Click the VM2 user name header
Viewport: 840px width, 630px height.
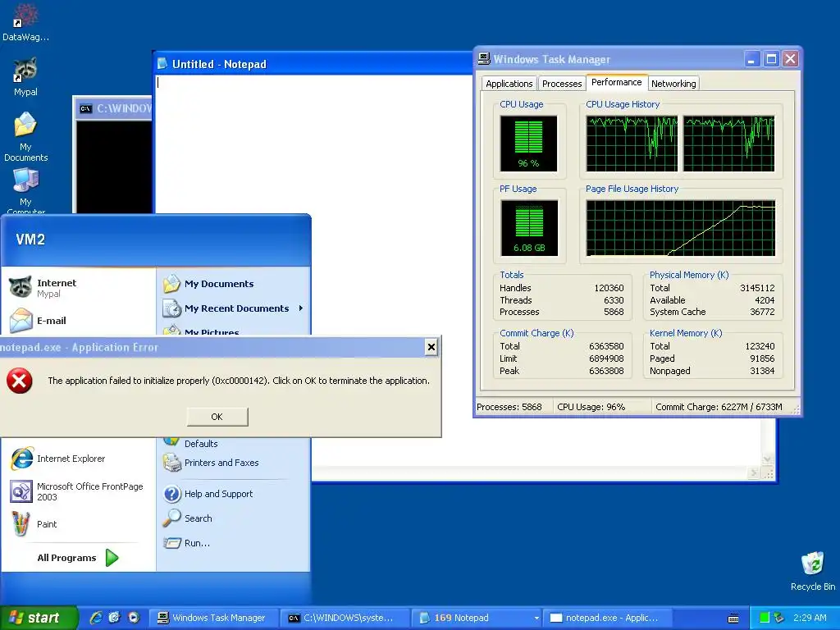30,240
